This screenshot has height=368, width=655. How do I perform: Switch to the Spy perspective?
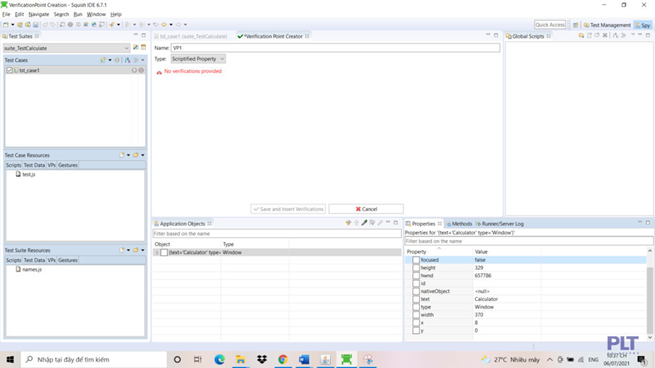click(x=642, y=25)
